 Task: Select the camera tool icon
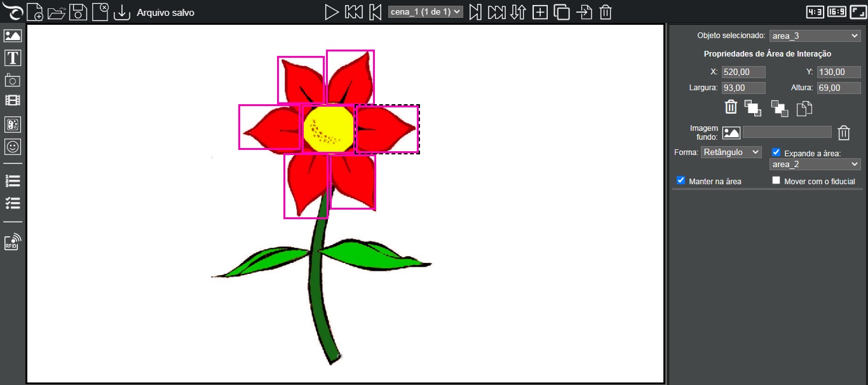[x=13, y=80]
